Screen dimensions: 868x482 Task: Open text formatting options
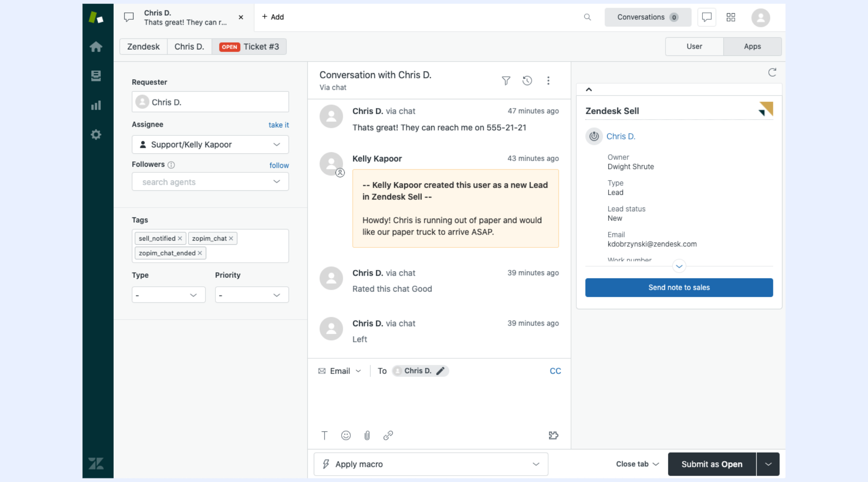324,435
